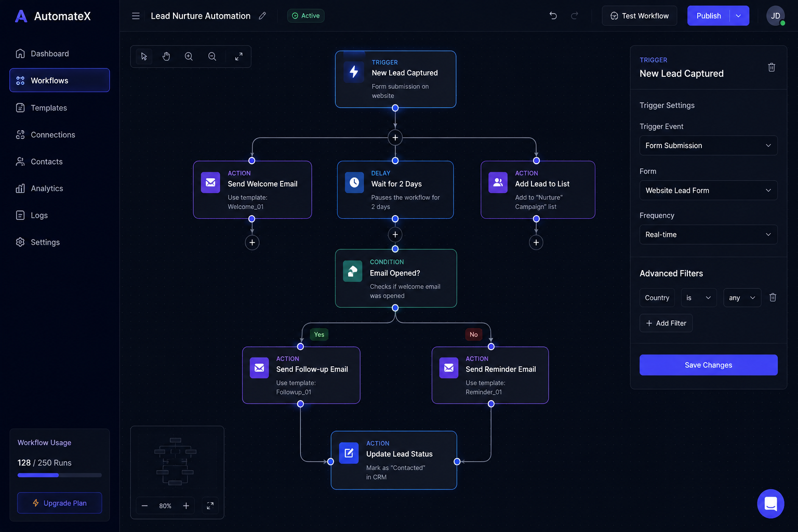798x532 pixels.
Task: Add step below Add to List
Action: click(x=536, y=242)
